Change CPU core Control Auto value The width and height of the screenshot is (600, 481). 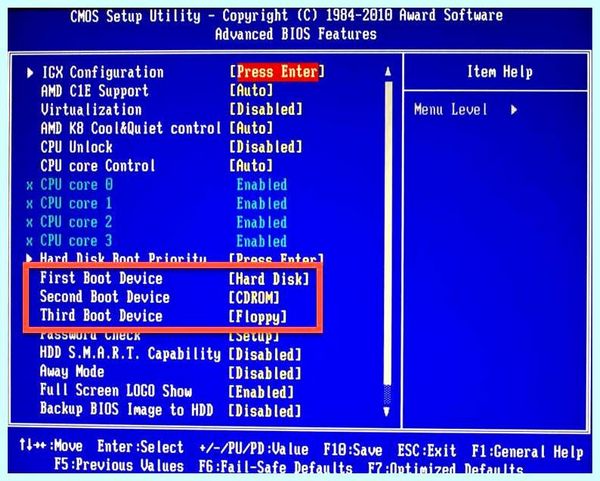click(251, 166)
